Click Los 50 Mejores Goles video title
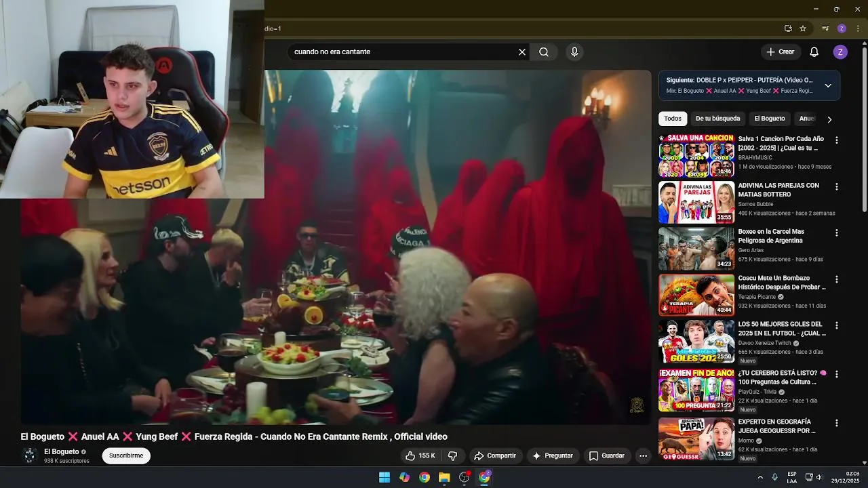 782,329
